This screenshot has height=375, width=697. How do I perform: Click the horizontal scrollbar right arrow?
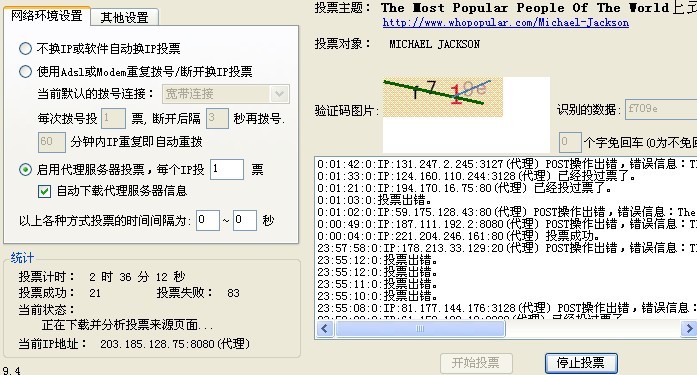689,329
